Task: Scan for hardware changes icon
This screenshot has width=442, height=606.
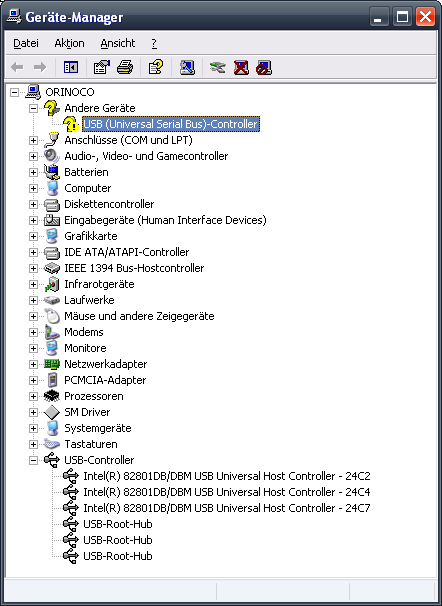Action: [187, 68]
